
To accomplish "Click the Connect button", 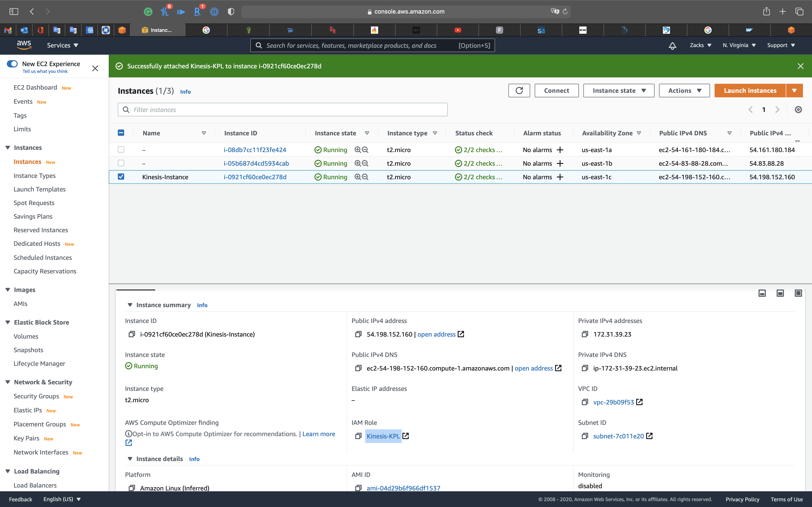I will 556,91.
